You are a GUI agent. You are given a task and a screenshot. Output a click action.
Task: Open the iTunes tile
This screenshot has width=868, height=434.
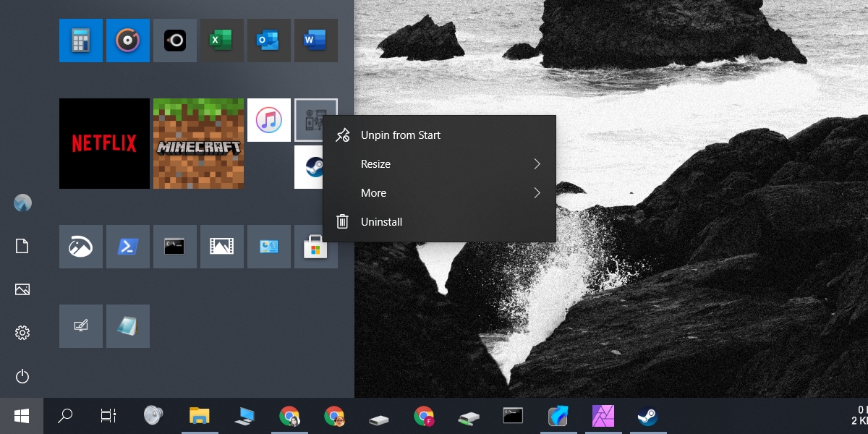click(x=269, y=120)
